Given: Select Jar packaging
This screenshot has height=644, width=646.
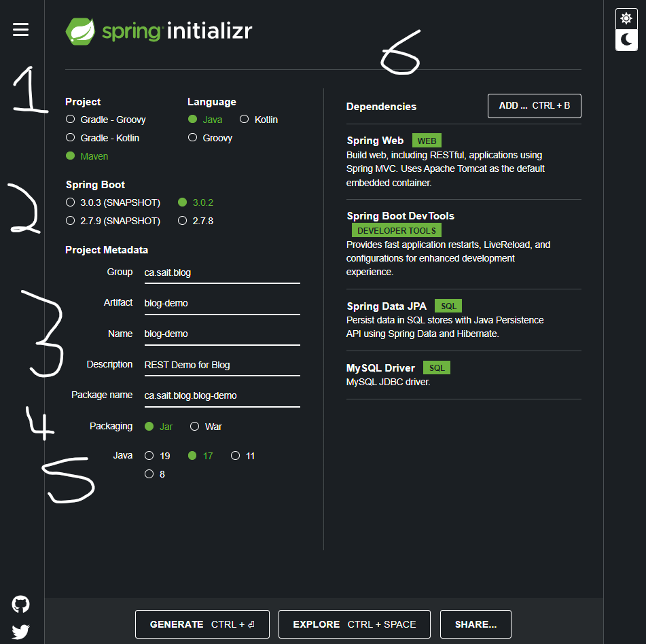Looking at the screenshot, I should pos(159,427).
